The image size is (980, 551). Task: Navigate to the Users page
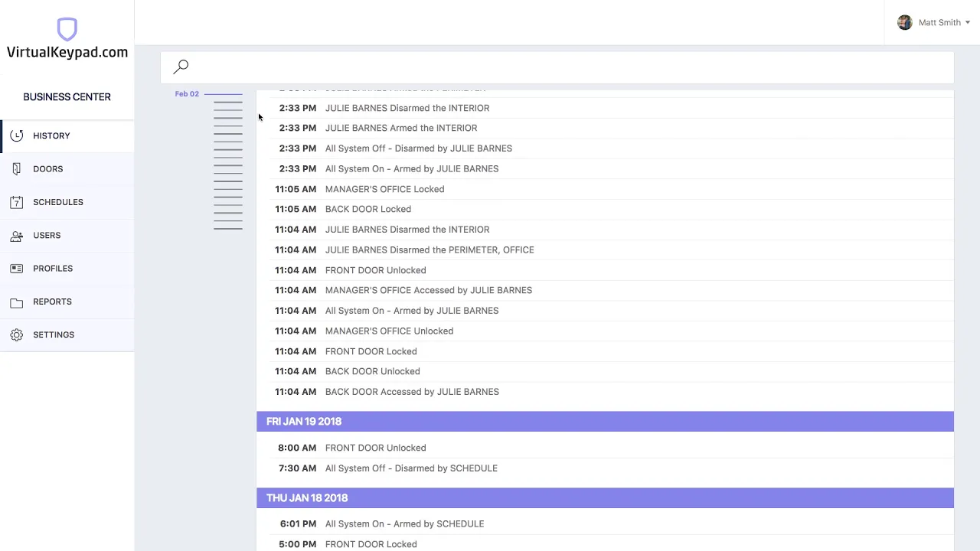pos(67,235)
